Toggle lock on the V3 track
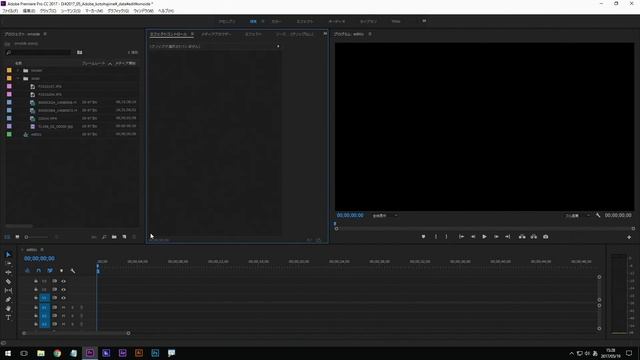 click(x=36, y=281)
